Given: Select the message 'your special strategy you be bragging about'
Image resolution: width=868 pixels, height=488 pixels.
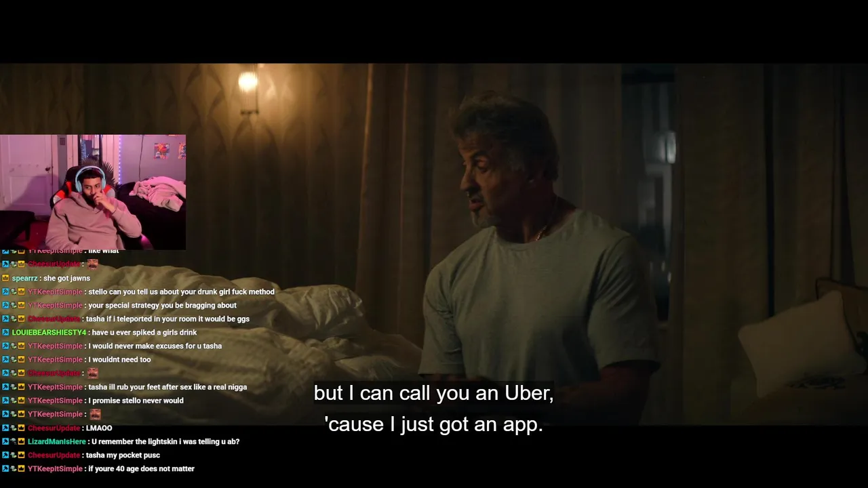Looking at the screenshot, I should [162, 305].
